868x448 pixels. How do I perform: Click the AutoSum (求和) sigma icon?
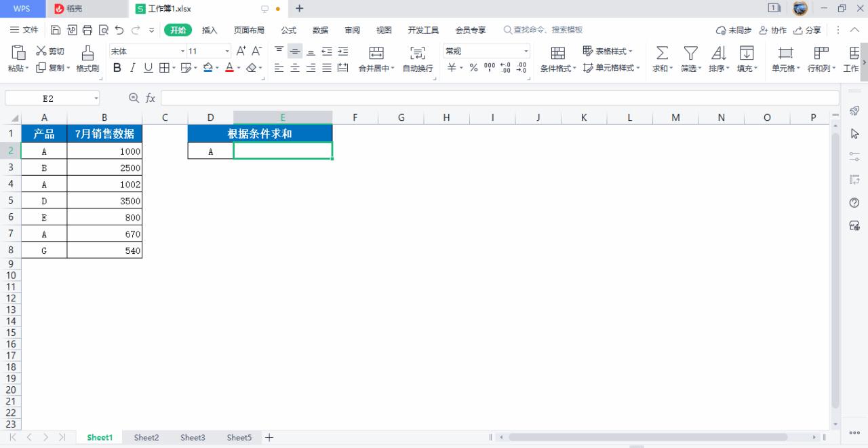click(x=662, y=53)
